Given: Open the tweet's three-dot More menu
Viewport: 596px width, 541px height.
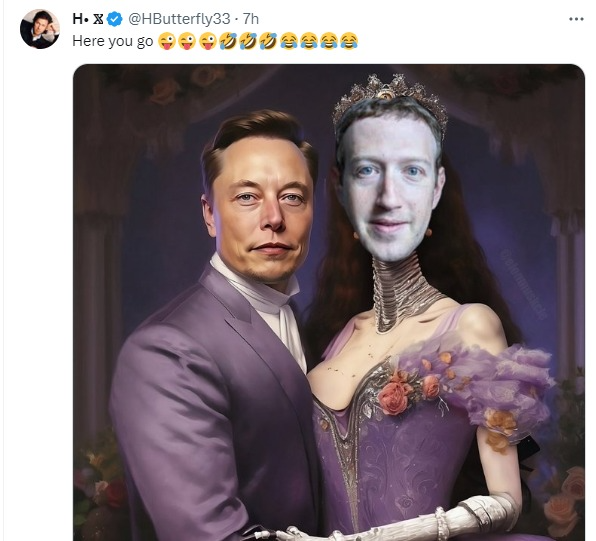Looking at the screenshot, I should (576, 19).
